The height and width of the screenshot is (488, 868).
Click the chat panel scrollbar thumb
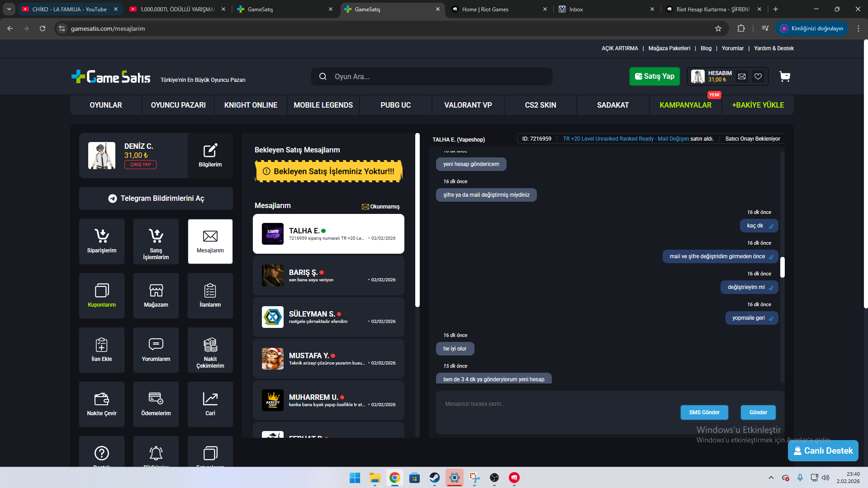point(783,267)
